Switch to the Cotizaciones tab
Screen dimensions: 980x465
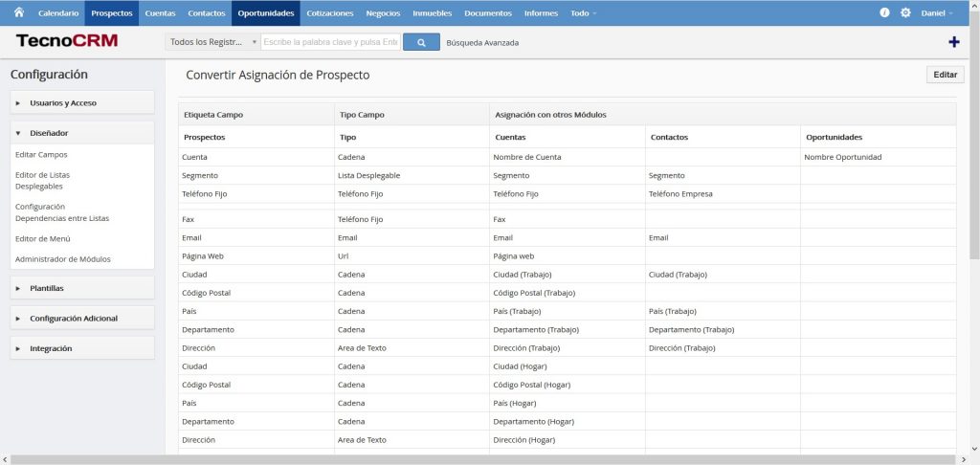point(330,13)
